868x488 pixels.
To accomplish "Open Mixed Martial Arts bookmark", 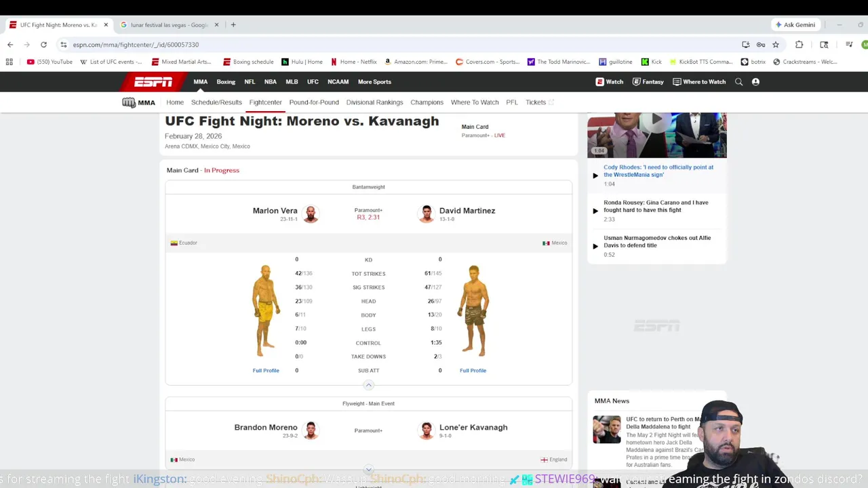I will tap(182, 62).
